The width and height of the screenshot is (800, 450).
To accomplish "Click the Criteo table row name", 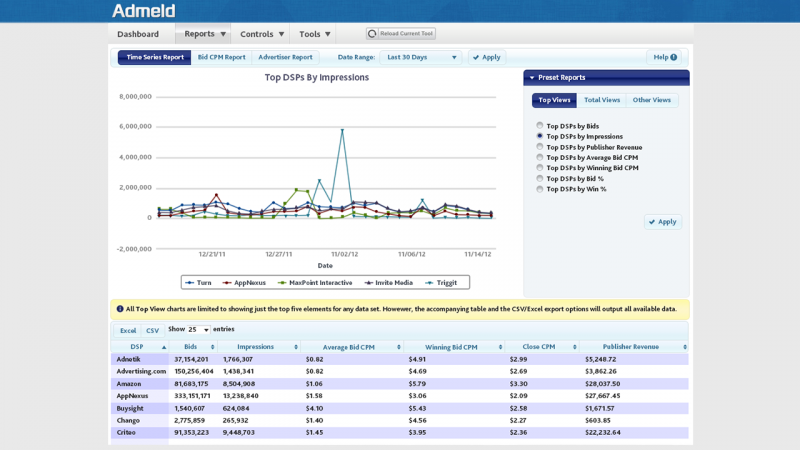I will point(126,433).
